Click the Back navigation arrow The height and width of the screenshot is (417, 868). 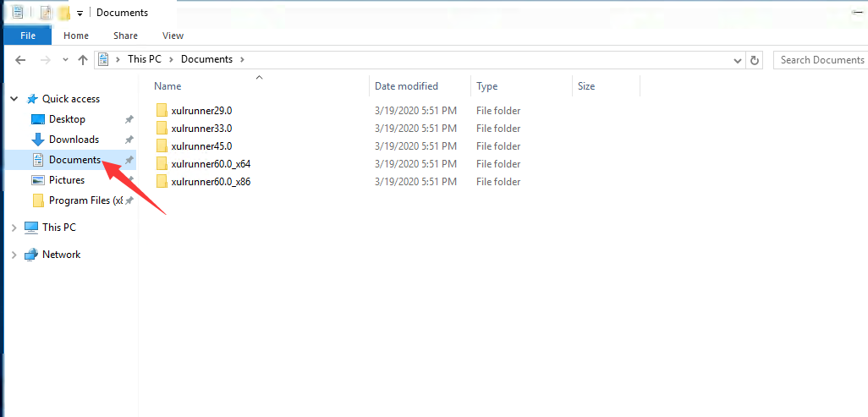20,60
